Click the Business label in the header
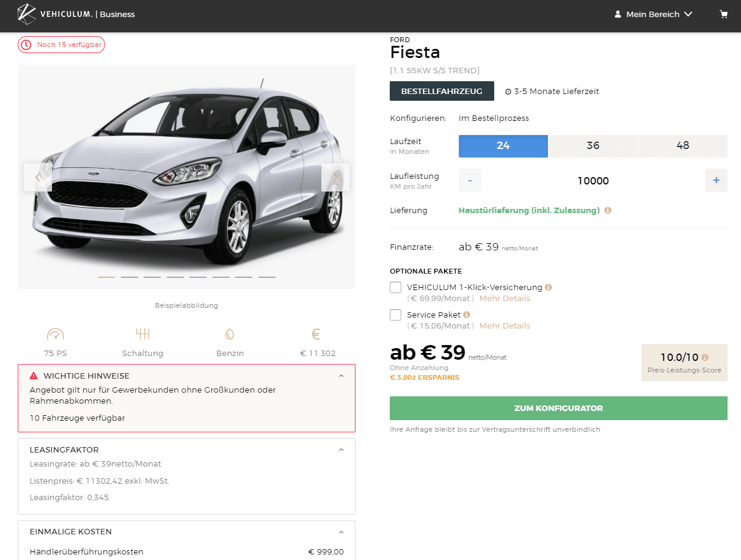 tap(117, 14)
